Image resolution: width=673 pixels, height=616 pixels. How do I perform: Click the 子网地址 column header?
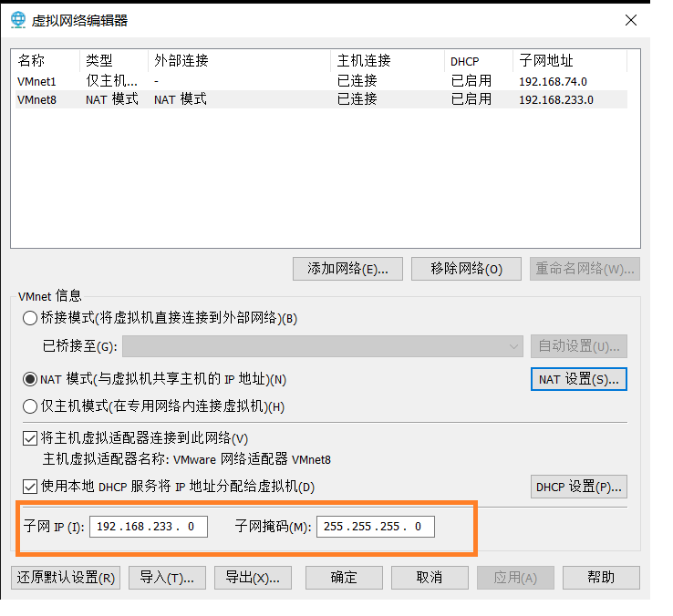point(570,61)
